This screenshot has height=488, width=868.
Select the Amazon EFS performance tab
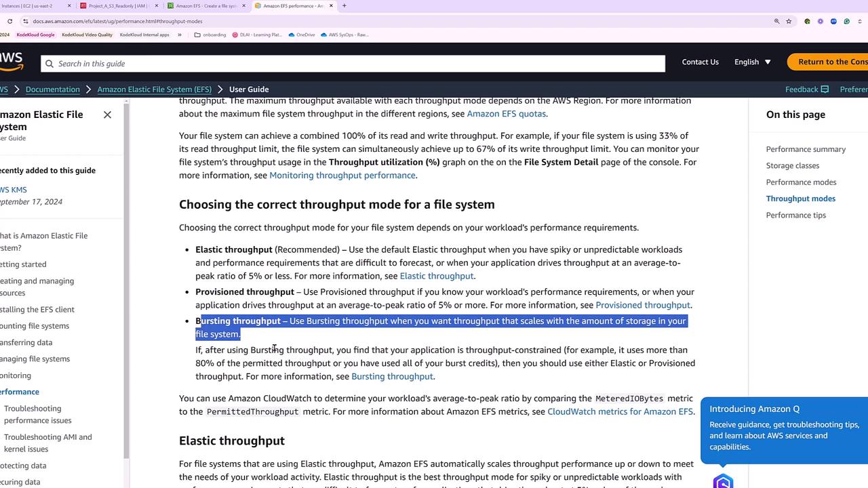point(294,5)
